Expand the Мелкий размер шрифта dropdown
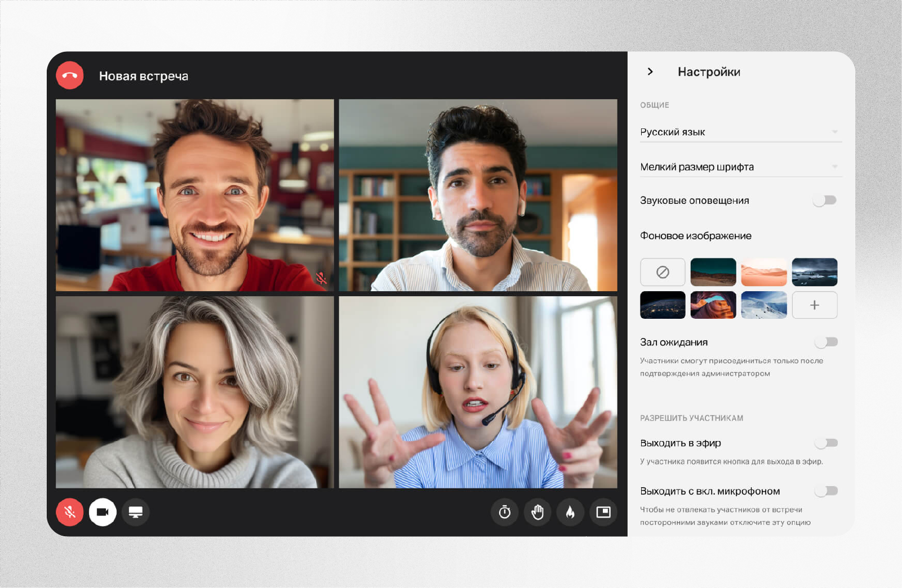The width and height of the screenshot is (902, 588). click(x=740, y=167)
